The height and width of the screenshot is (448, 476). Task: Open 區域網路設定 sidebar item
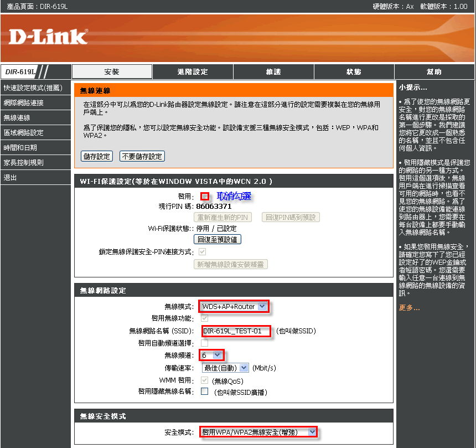coord(35,132)
